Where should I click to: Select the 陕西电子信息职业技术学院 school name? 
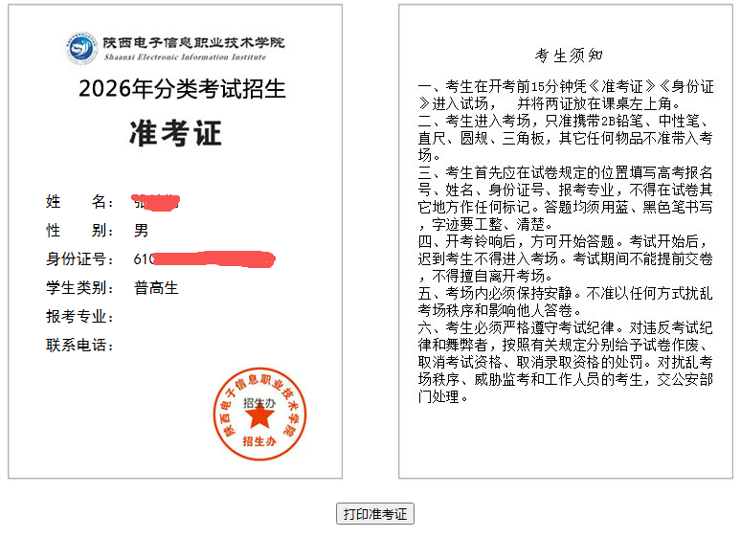(194, 42)
